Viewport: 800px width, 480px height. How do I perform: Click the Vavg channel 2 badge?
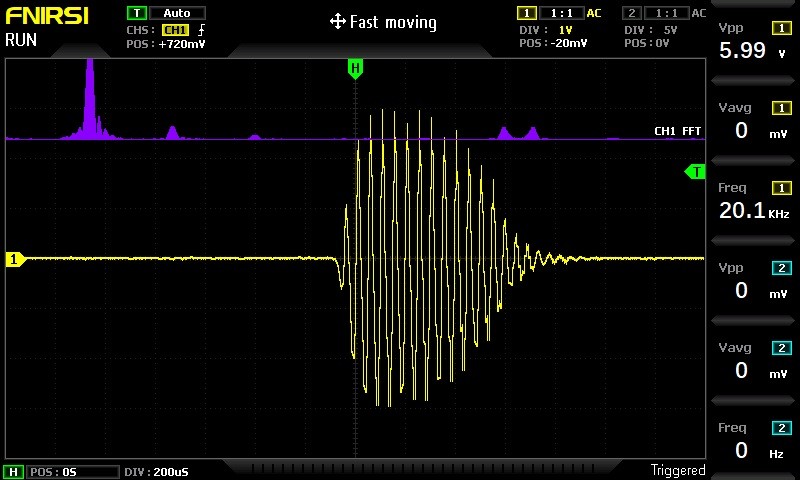point(782,348)
